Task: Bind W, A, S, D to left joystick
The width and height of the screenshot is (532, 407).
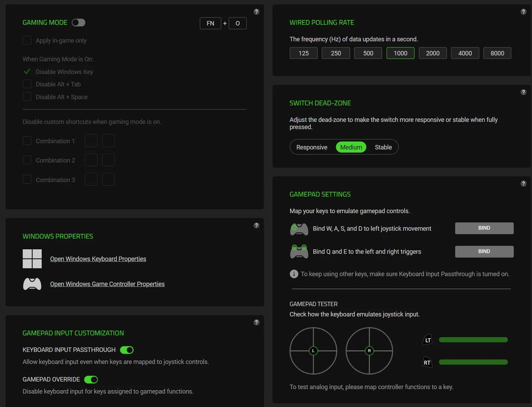Action: click(484, 228)
